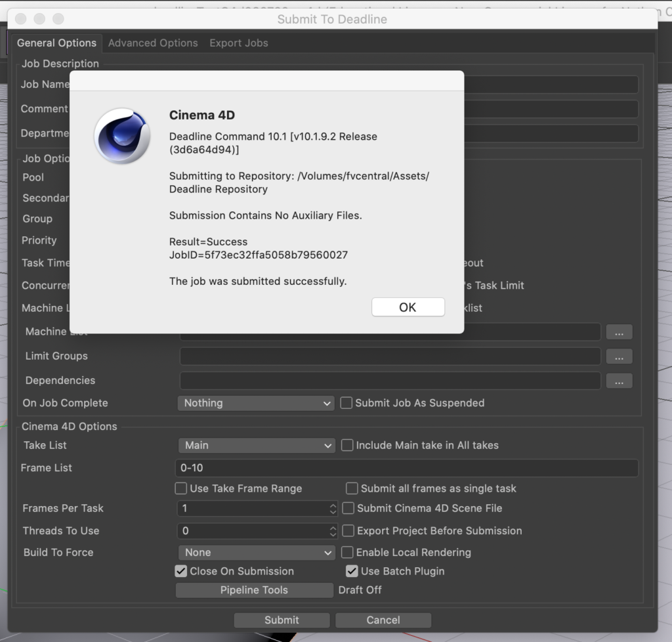
Task: Enable Submit Cinema 4D Scene File
Action: coord(348,508)
